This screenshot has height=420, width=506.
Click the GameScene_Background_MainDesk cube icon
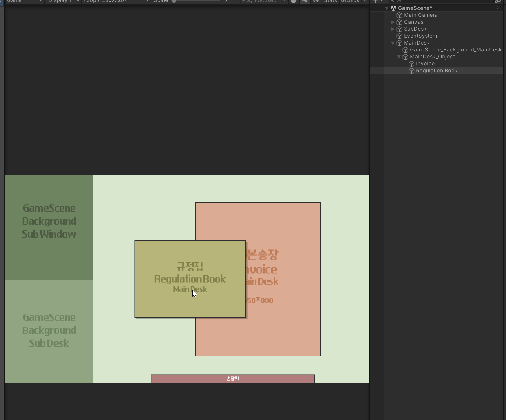(405, 50)
